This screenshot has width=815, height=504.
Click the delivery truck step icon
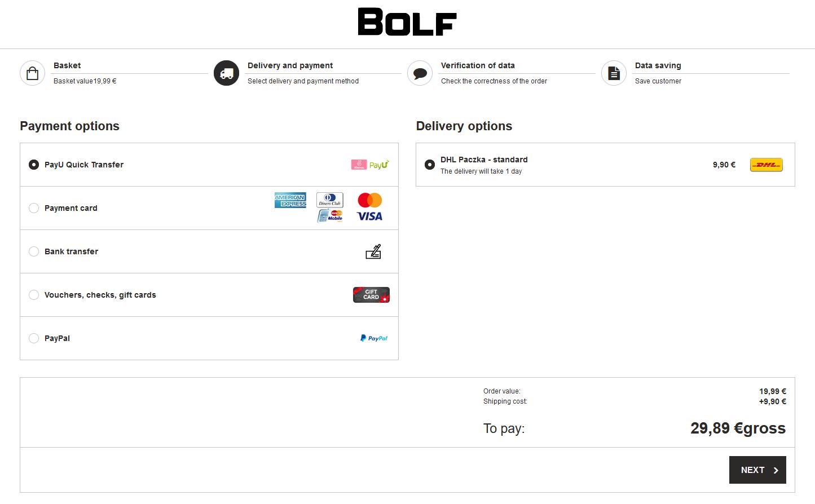point(226,73)
